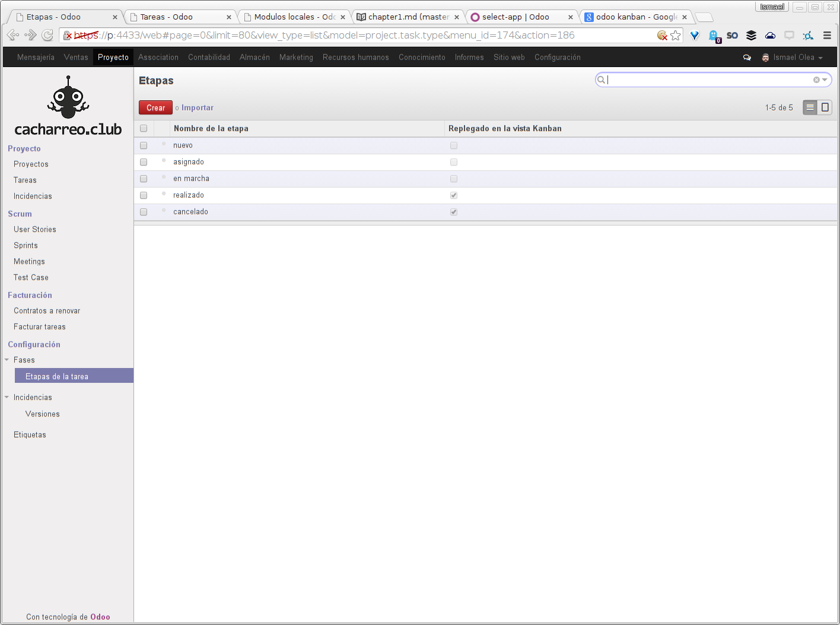Click the Buffer stacked layers extension icon
Viewport: 840px width, 625px height.
(x=751, y=36)
